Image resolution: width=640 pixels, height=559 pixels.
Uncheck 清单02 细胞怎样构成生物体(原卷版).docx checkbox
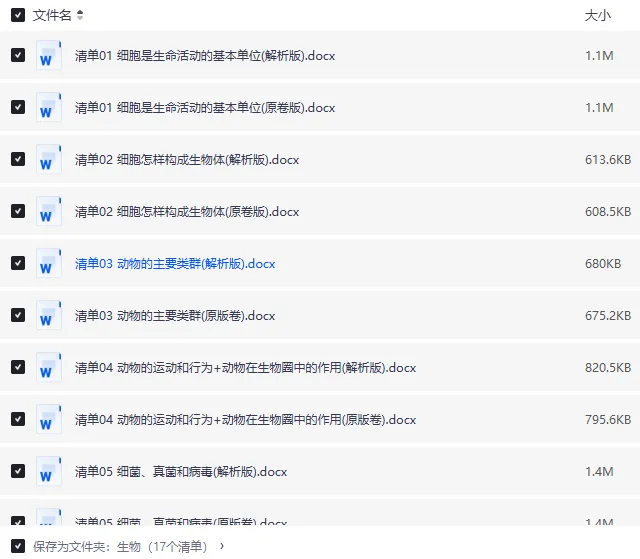point(18,211)
